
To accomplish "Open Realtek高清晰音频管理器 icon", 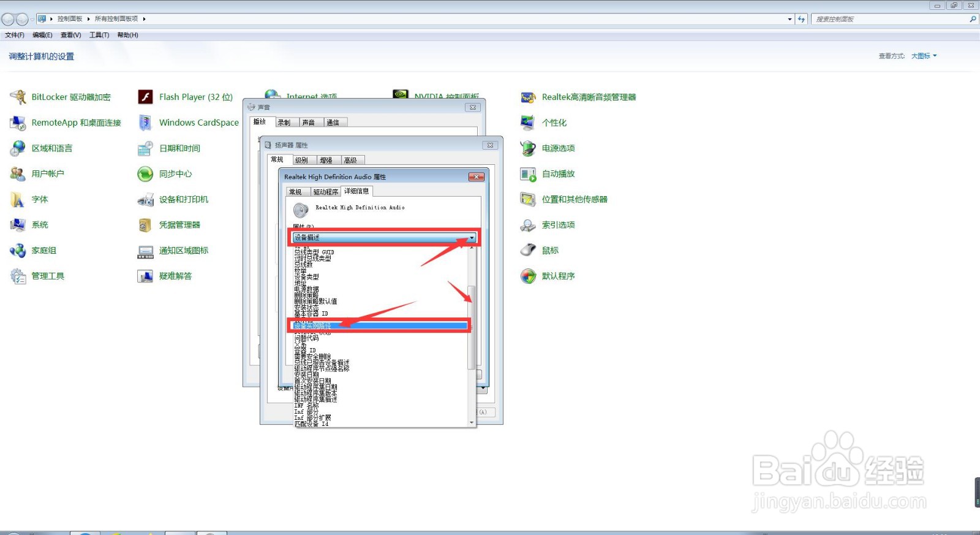I will 528,97.
